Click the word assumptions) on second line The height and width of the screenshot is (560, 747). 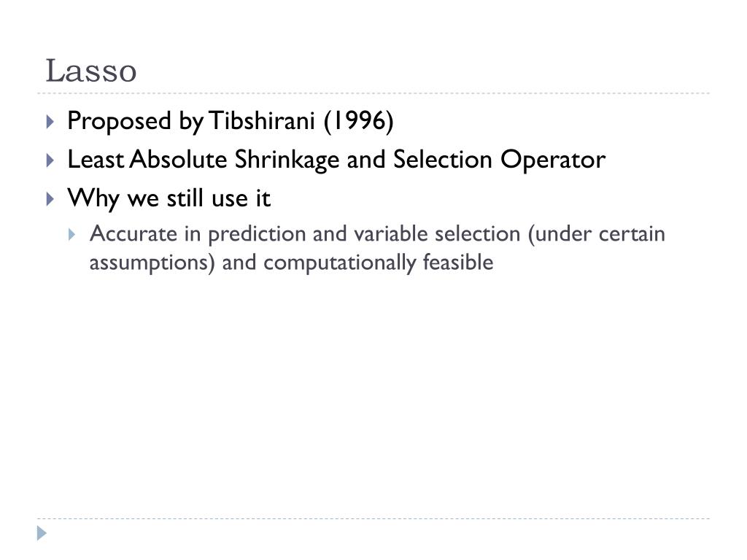click(x=152, y=263)
